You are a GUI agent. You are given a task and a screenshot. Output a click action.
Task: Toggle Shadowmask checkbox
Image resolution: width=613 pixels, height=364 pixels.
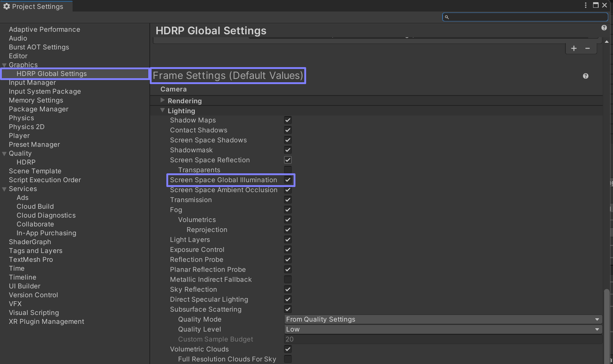288,150
